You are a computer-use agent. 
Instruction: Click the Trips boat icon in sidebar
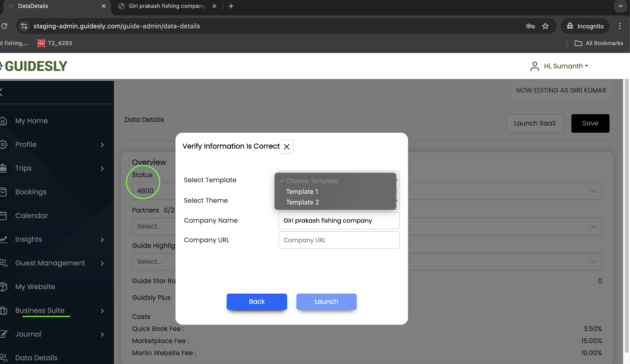point(3,168)
